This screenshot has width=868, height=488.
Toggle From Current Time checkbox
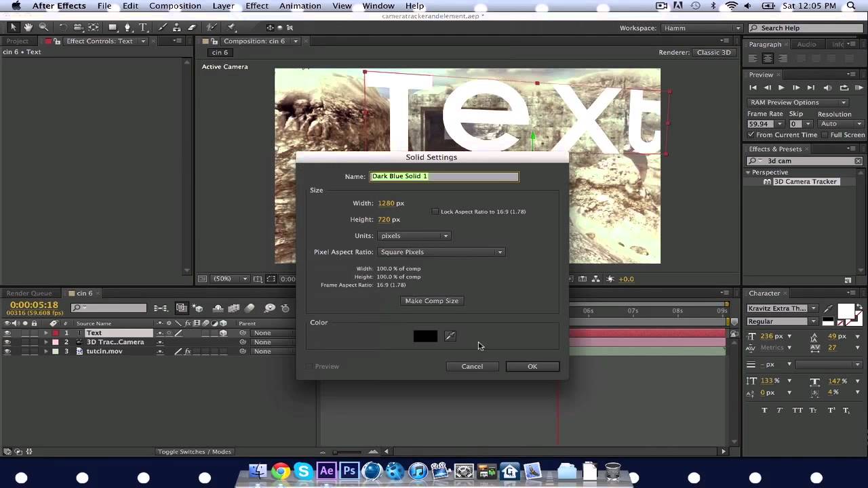click(751, 135)
